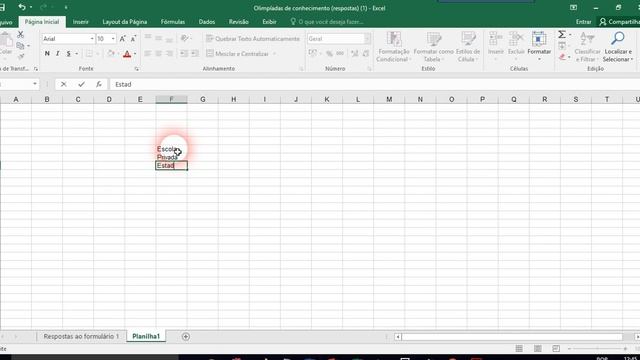Click the formula bar showing Estad

[375, 84]
